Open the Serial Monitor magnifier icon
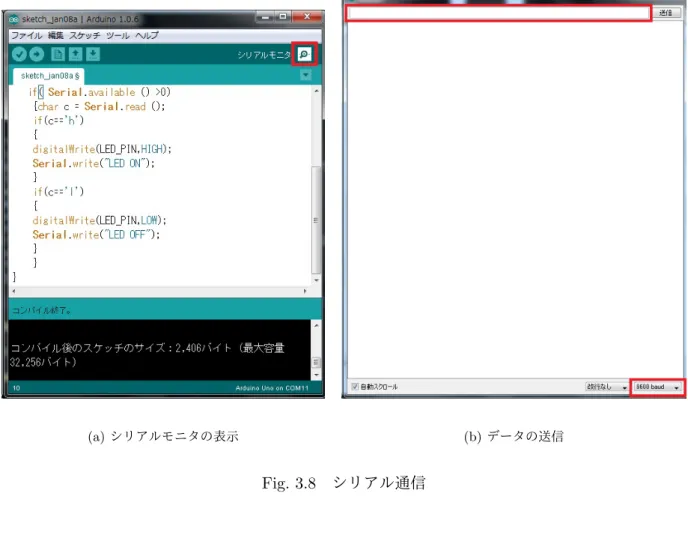This screenshot has width=688, height=547. pyautogui.click(x=304, y=54)
